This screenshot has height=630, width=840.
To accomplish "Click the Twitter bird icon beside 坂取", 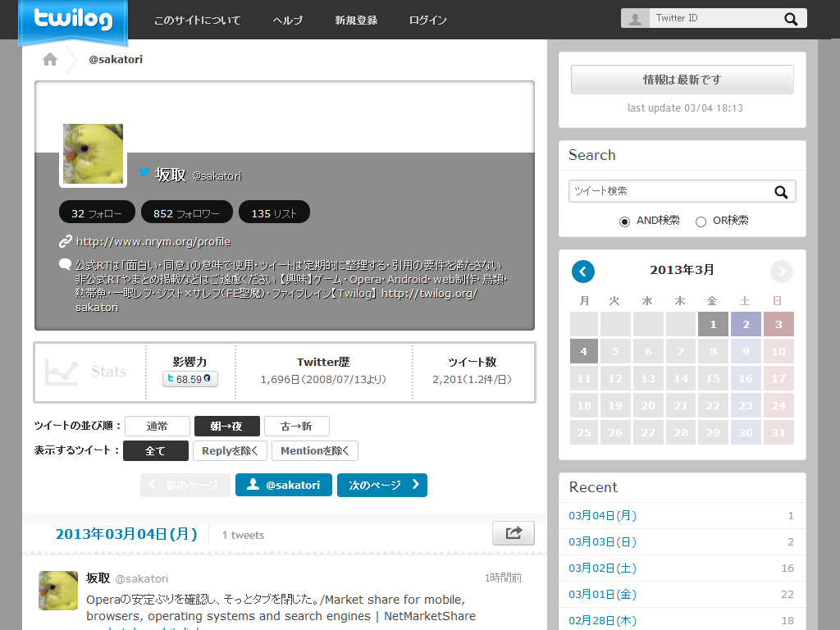I will pos(144,172).
